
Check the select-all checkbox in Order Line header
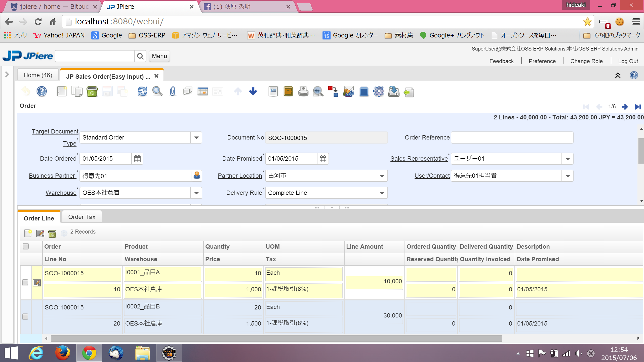pyautogui.click(x=26, y=246)
